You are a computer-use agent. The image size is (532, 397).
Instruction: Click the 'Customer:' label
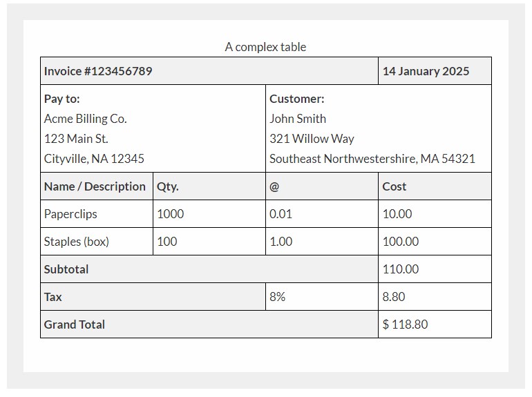297,99
